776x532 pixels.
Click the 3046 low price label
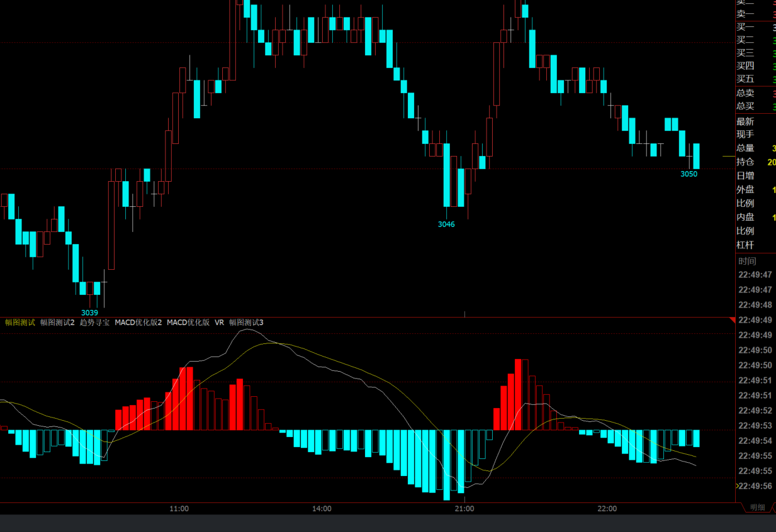[x=446, y=224]
